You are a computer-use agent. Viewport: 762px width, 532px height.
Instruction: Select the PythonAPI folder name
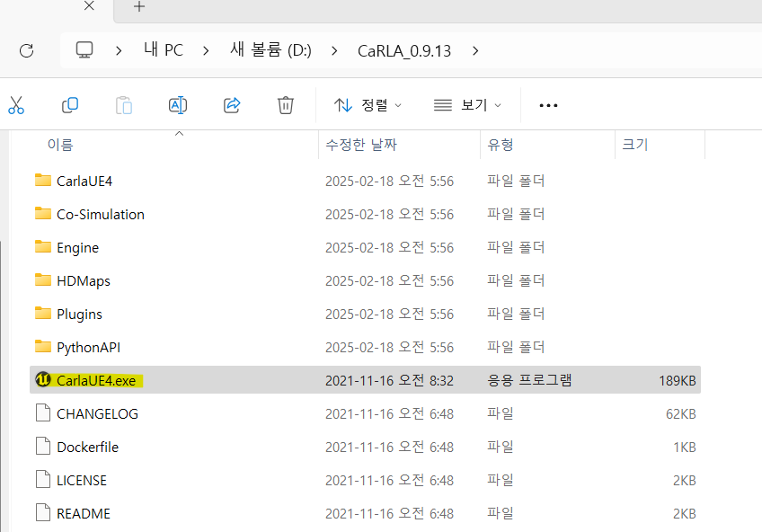tap(88, 348)
